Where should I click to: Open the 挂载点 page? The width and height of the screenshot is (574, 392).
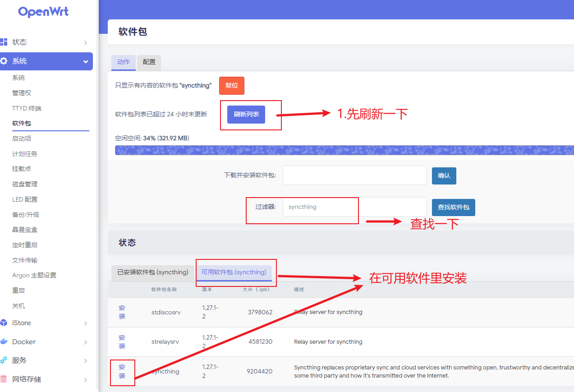(22, 169)
